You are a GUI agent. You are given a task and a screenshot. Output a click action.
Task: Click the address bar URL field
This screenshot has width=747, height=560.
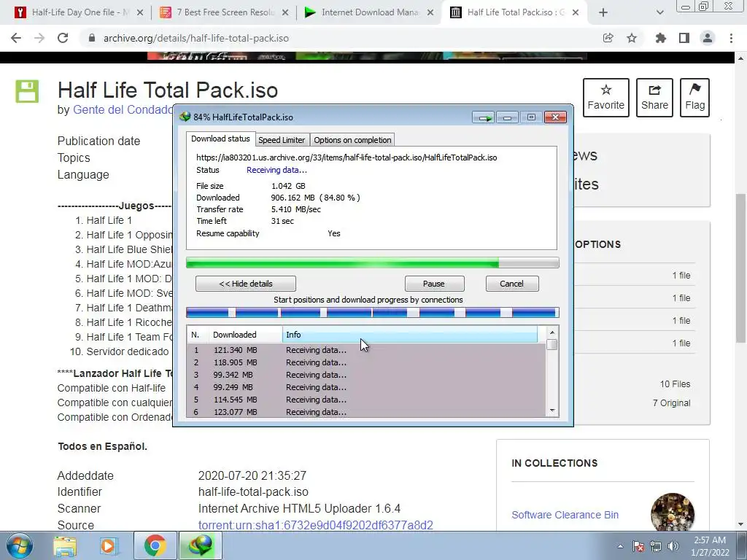click(343, 38)
